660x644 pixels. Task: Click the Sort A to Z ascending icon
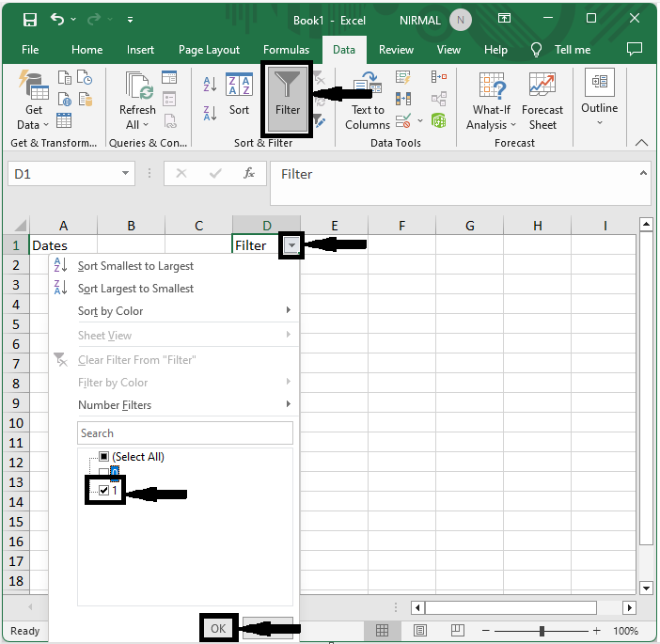[x=211, y=85]
